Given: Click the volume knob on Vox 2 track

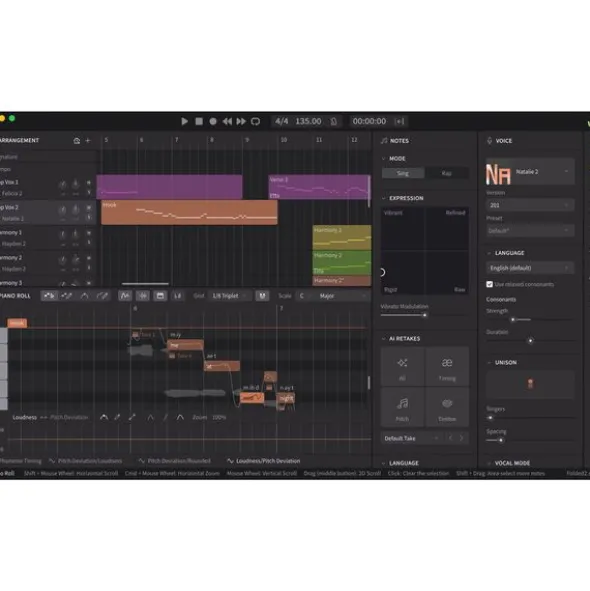Looking at the screenshot, I should [63, 210].
